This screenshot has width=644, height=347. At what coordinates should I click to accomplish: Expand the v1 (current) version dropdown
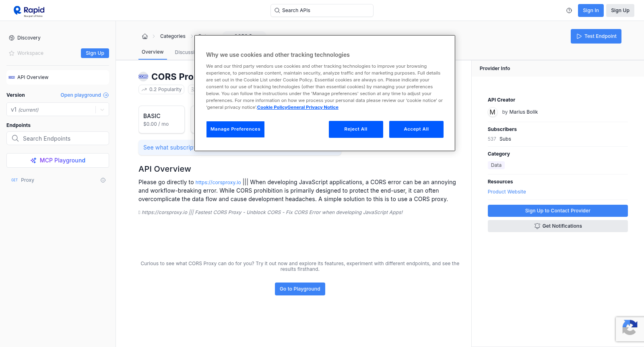(x=58, y=110)
